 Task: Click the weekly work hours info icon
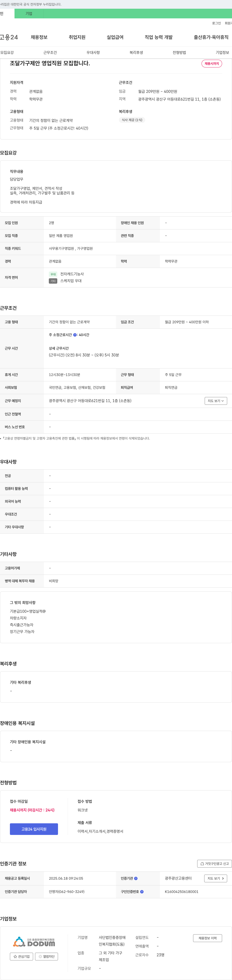(75, 335)
